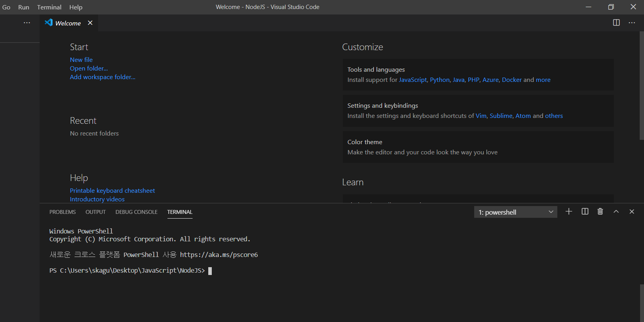Install Azure support link
This screenshot has height=322, width=644.
[x=491, y=80]
